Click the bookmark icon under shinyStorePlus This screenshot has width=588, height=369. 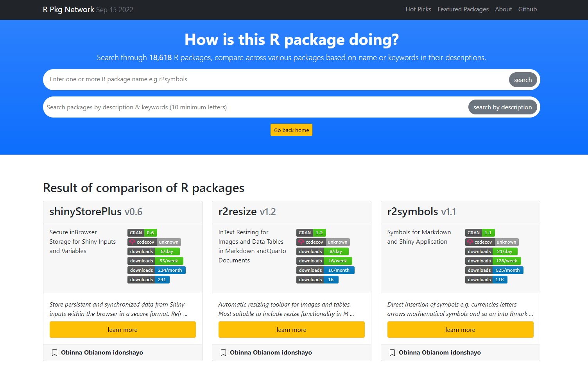54,353
